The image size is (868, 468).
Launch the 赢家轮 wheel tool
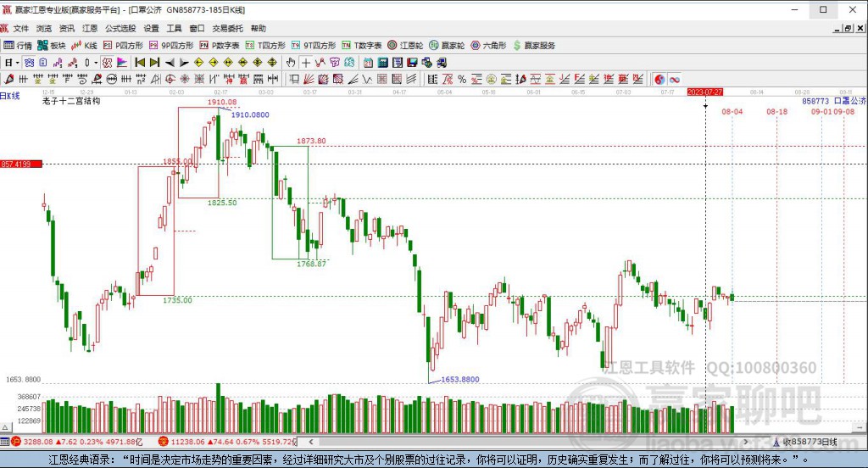[x=447, y=46]
